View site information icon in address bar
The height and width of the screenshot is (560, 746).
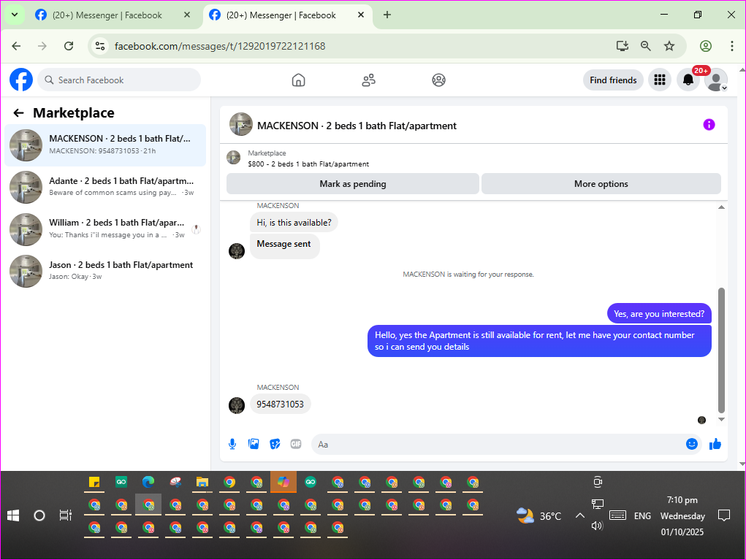coord(100,46)
